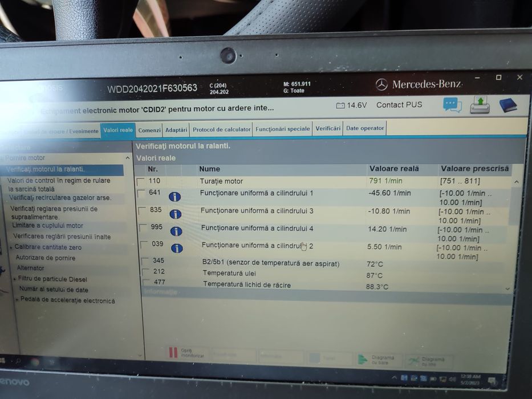Screen dimensions: 532x399
Task: Open the blue help book icon
Action: [508, 105]
